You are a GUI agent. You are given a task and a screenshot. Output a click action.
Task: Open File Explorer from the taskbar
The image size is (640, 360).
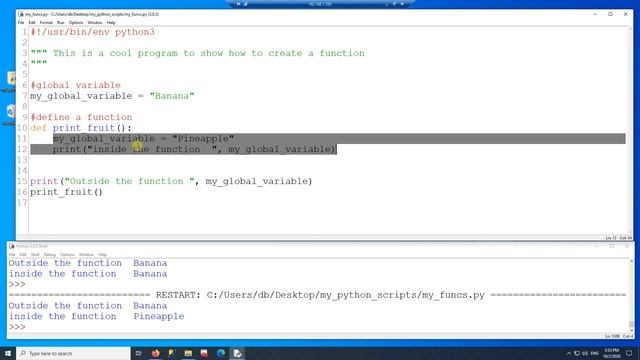click(x=188, y=353)
